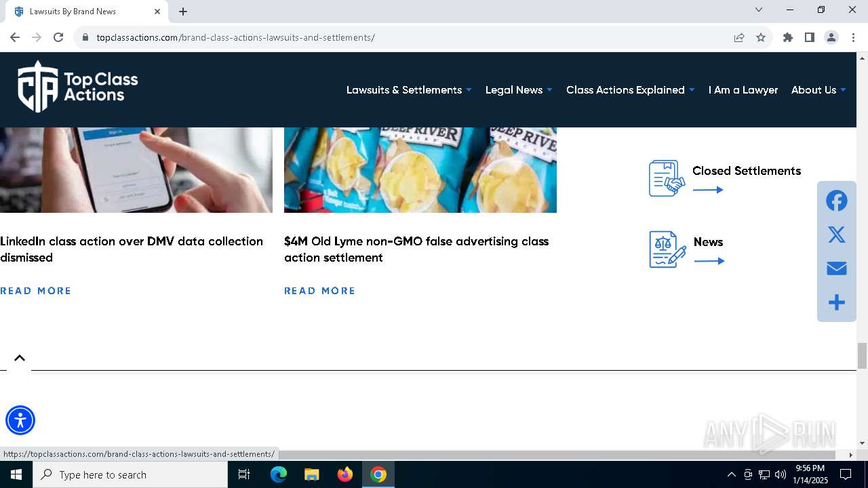Expand Class Actions Explained menu
Screen dimensions: 868x488
[631, 89]
